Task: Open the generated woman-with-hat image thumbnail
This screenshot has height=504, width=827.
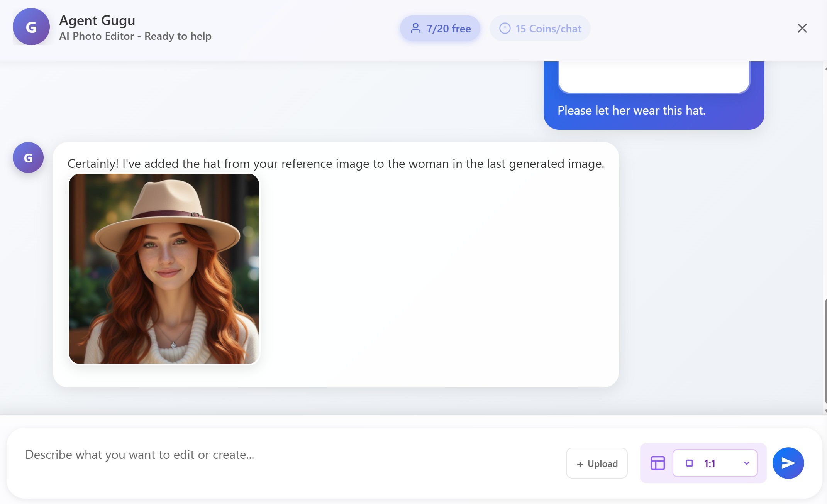Action: coord(164,269)
